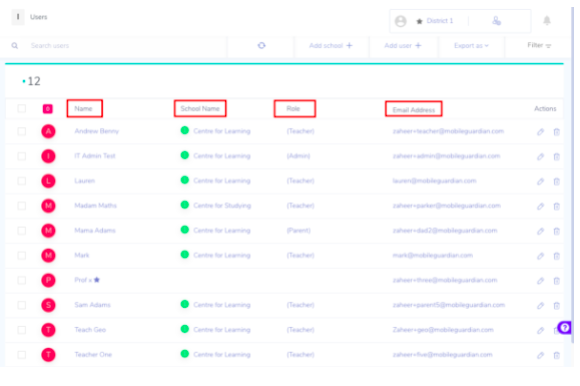
Task: Open Madam Maths name link
Action: coord(95,206)
